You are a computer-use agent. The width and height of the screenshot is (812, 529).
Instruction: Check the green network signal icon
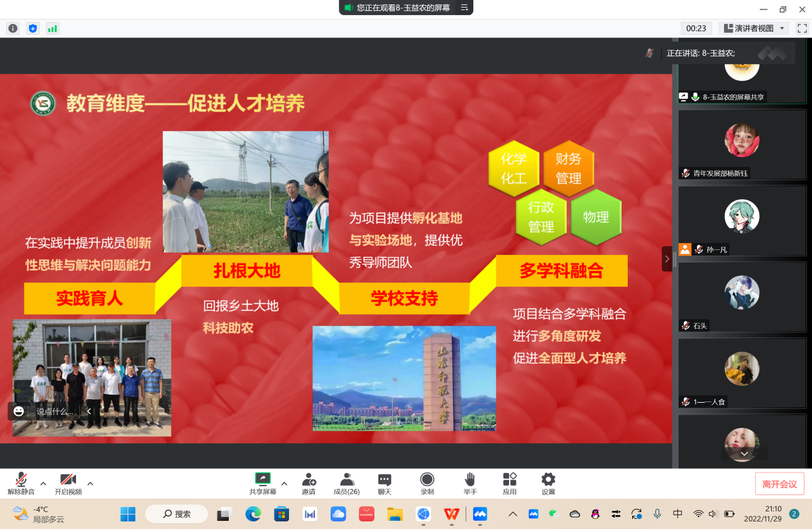pos(52,28)
